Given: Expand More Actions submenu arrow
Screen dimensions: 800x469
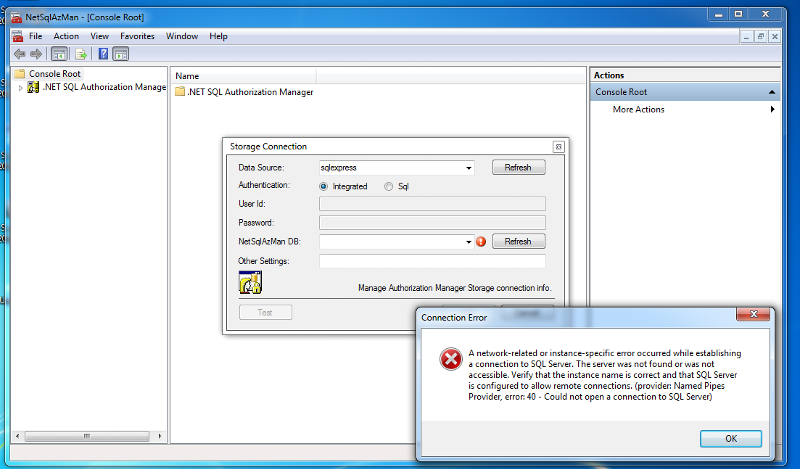Looking at the screenshot, I should 772,109.
